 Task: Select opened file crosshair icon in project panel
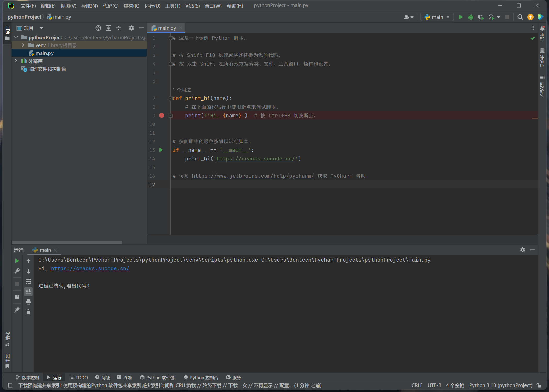tap(98, 28)
